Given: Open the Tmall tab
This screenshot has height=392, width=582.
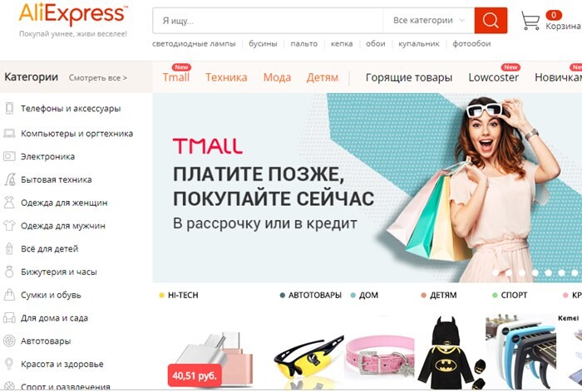Looking at the screenshot, I should click(176, 77).
